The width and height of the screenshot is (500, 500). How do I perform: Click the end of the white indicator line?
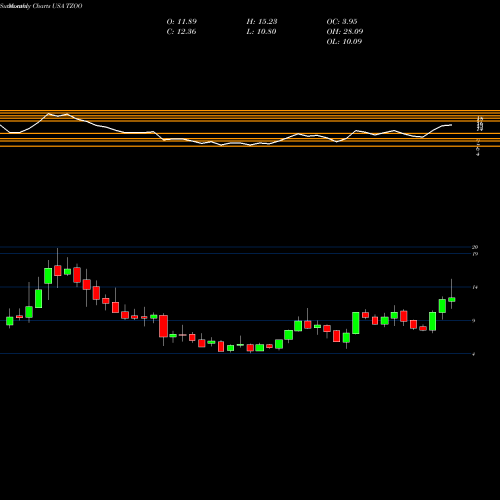coord(451,125)
